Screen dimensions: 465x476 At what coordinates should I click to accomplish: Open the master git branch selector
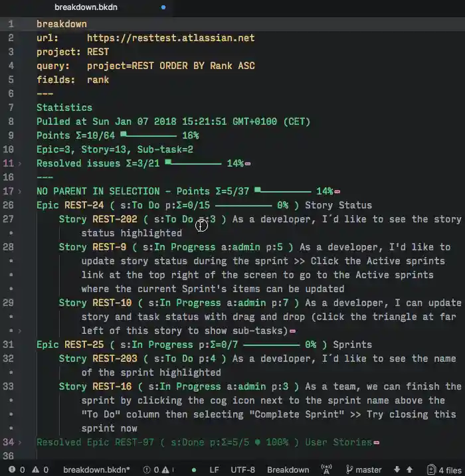pyautogui.click(x=364, y=470)
